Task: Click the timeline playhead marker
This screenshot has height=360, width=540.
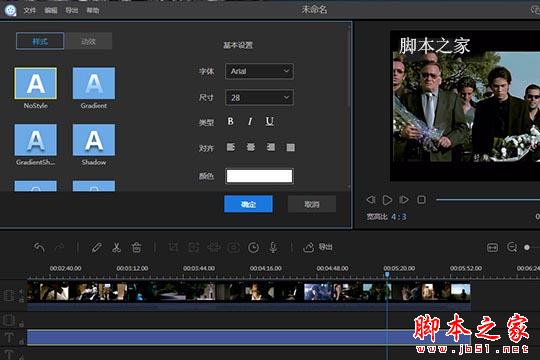Action: pos(387,275)
